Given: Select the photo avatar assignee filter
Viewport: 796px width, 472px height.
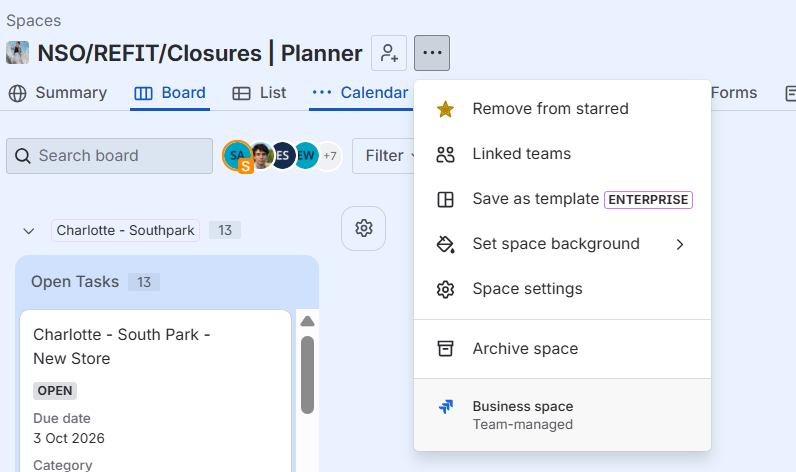Looking at the screenshot, I should tap(261, 155).
